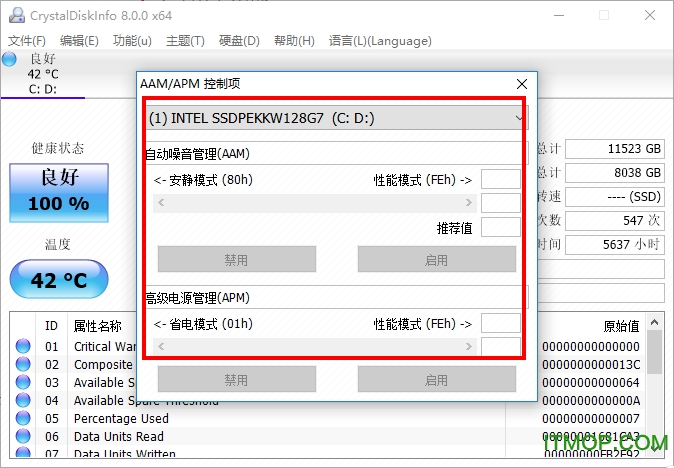Click the ID column header
This screenshot has width=674, height=468.
[51, 326]
